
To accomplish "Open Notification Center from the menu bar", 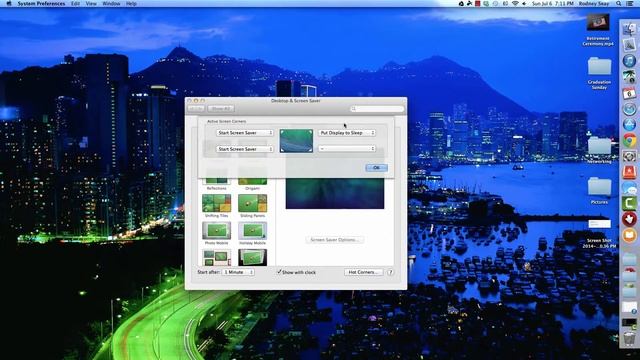I will click(631, 4).
